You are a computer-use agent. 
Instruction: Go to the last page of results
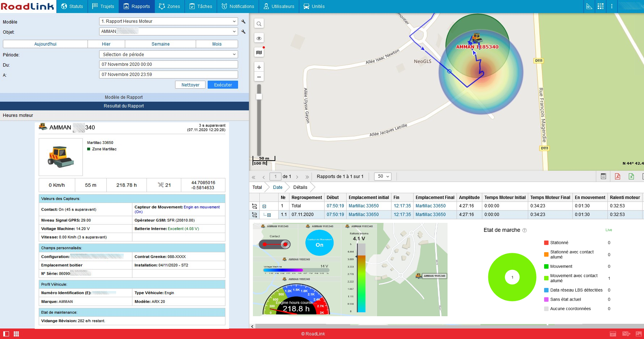click(x=307, y=177)
